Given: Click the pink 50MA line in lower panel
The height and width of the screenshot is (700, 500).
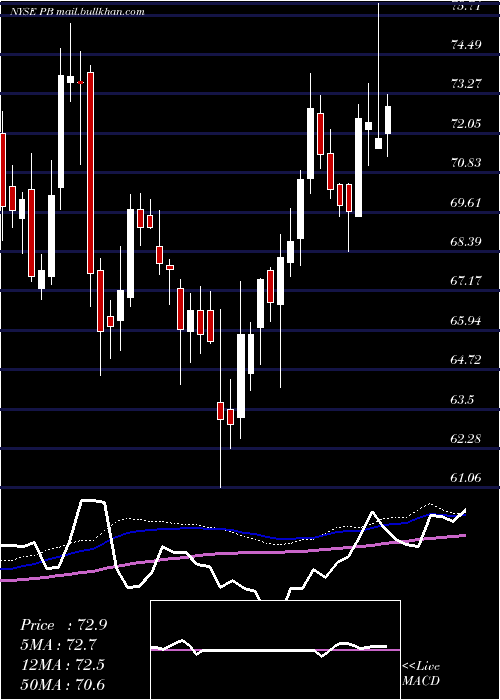Looking at the screenshot, I should pos(232,554).
